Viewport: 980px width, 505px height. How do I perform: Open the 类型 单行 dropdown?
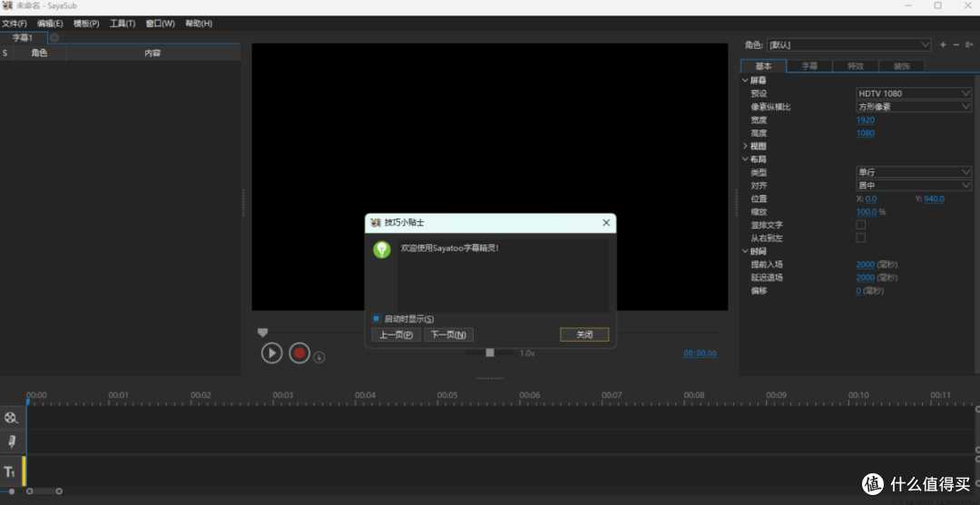pos(914,172)
